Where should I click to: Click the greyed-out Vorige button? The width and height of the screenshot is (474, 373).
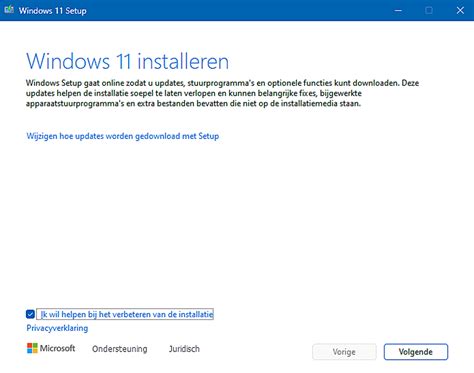344,352
